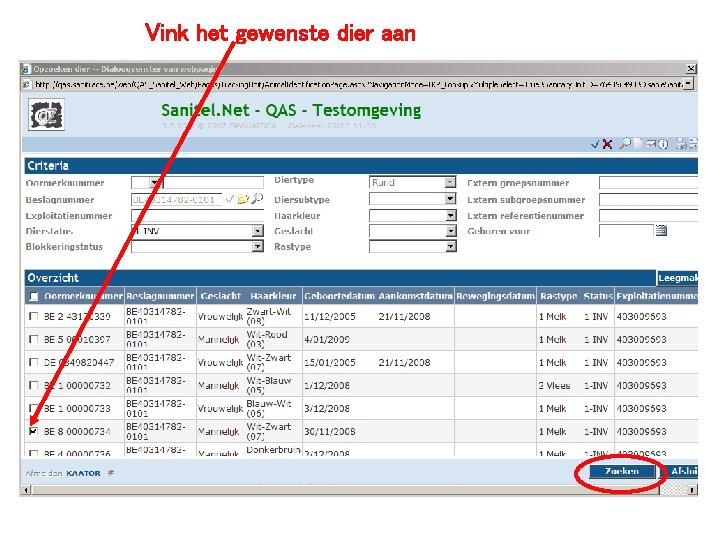Click the birth date cell 15/01/2005
This screenshot has width=720, height=540.
(x=330, y=362)
